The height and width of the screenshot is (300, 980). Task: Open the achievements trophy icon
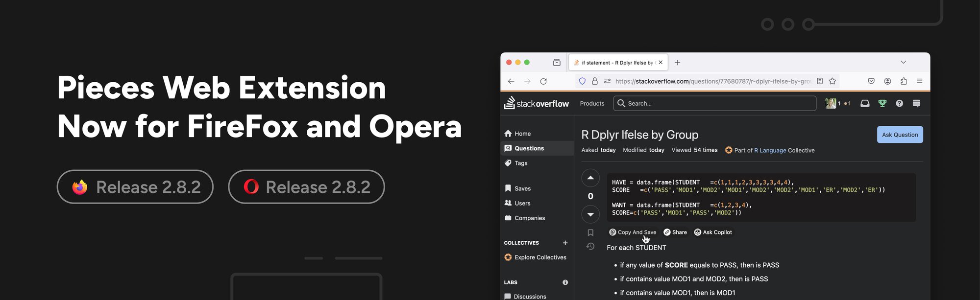click(x=882, y=103)
